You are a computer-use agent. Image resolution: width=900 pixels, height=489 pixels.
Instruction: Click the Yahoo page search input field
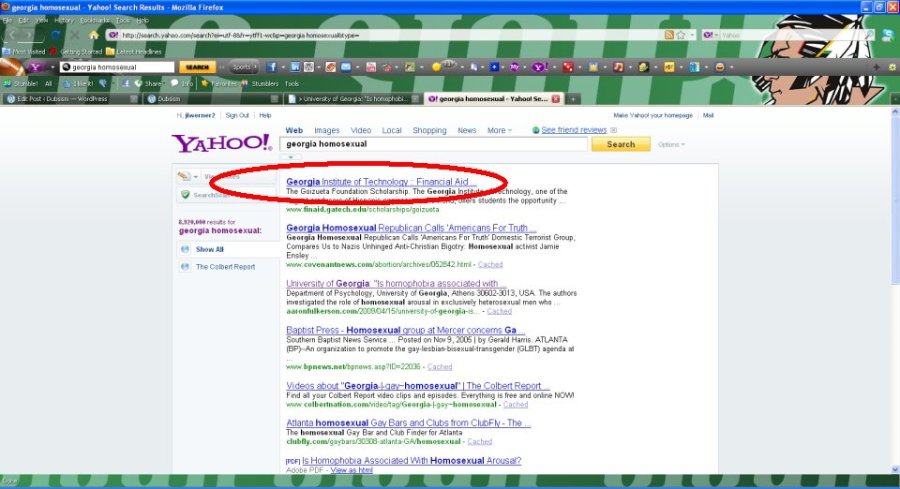pos(436,144)
